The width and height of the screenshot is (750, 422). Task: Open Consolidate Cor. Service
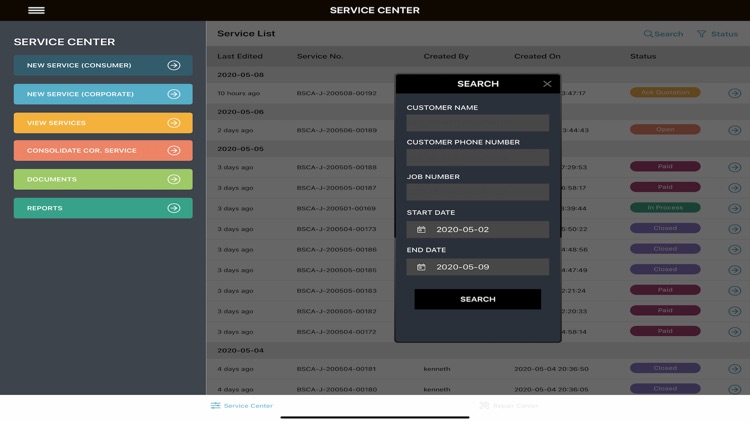tap(103, 150)
